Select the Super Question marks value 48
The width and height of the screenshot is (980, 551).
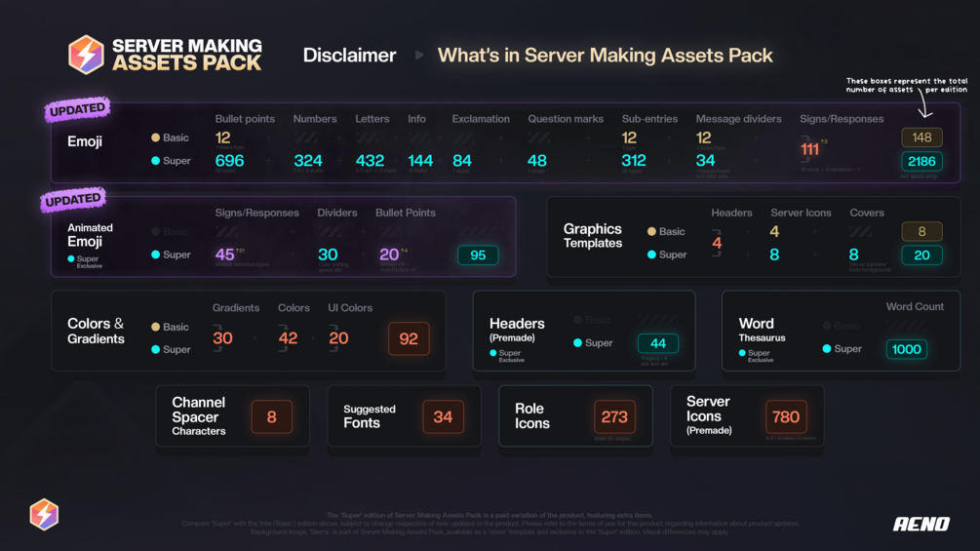click(x=537, y=161)
